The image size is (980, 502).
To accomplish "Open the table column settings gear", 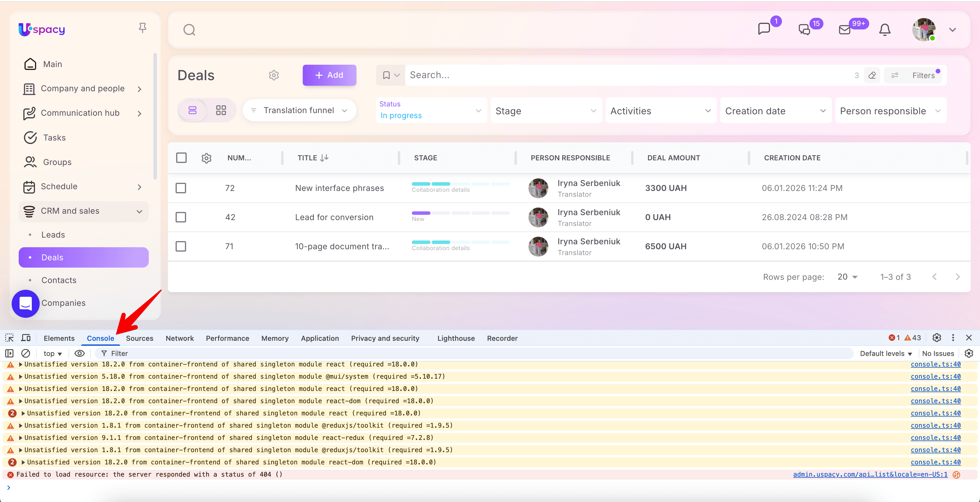I will point(206,158).
